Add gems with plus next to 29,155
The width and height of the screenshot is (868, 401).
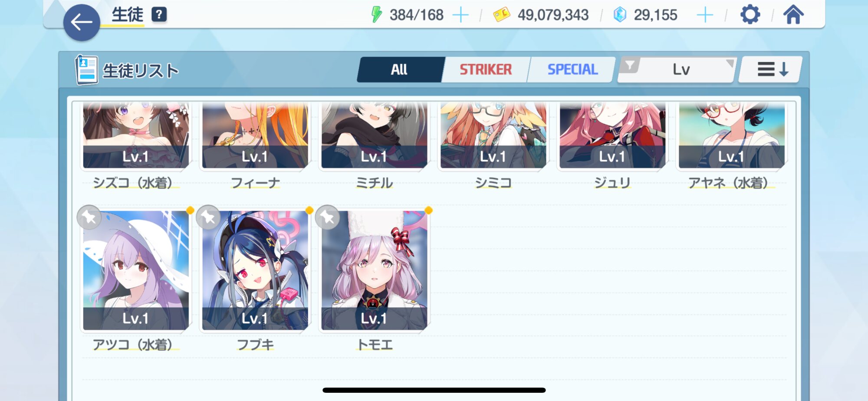point(705,15)
